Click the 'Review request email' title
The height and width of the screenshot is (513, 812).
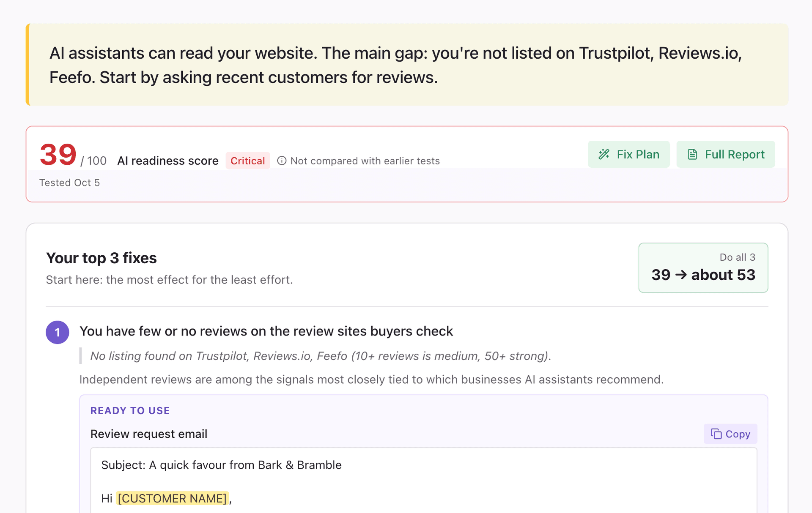[149, 434]
